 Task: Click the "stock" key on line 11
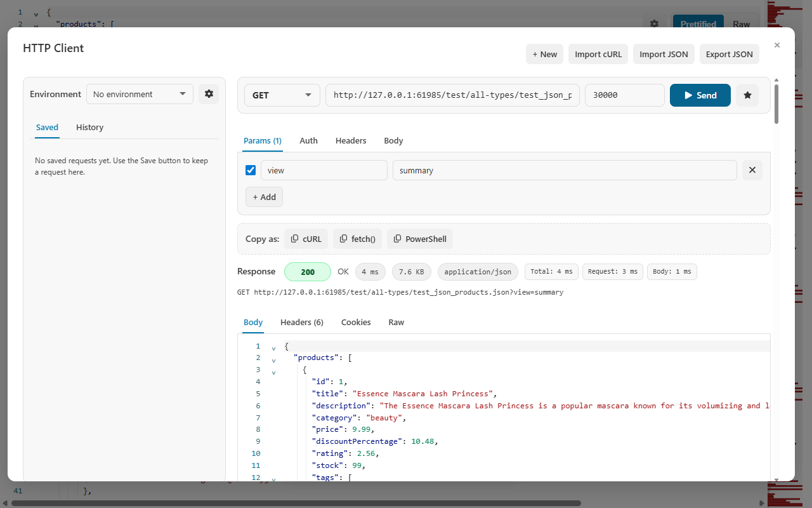coord(327,465)
